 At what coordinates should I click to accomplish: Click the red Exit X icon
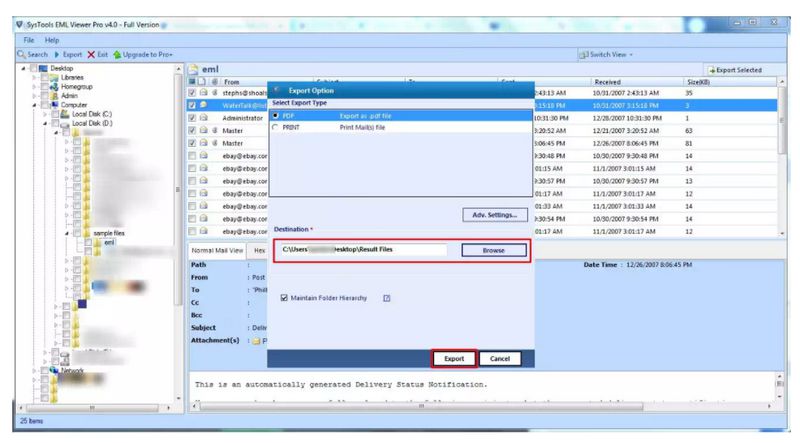click(91, 54)
